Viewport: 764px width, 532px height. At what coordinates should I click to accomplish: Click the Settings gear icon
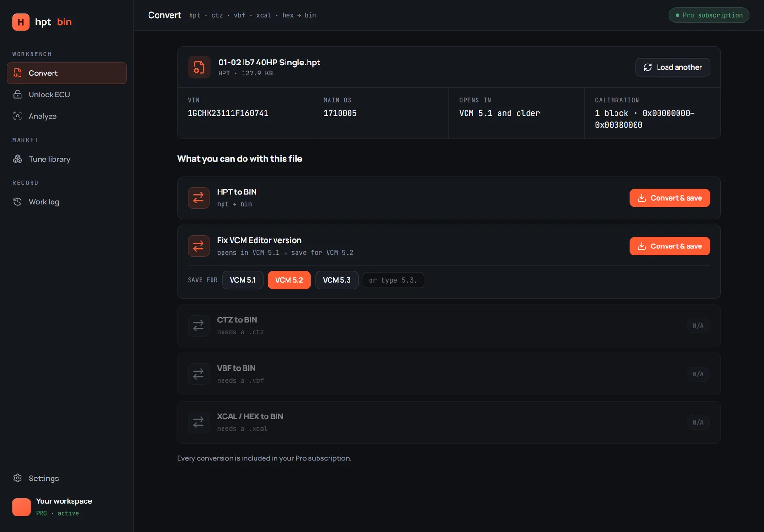pos(18,478)
